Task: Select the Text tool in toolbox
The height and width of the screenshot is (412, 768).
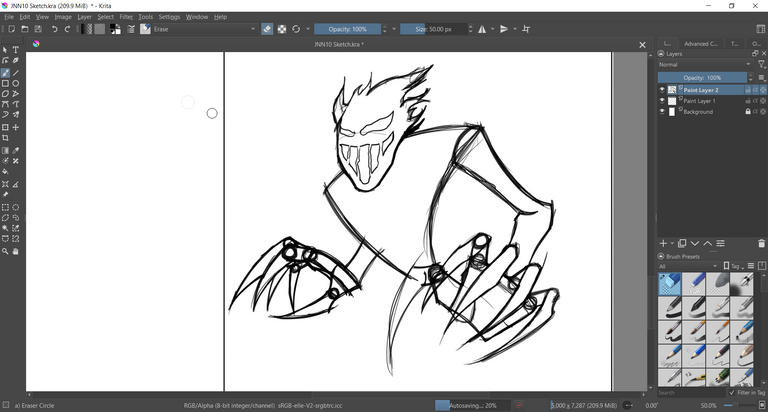Action: point(16,50)
